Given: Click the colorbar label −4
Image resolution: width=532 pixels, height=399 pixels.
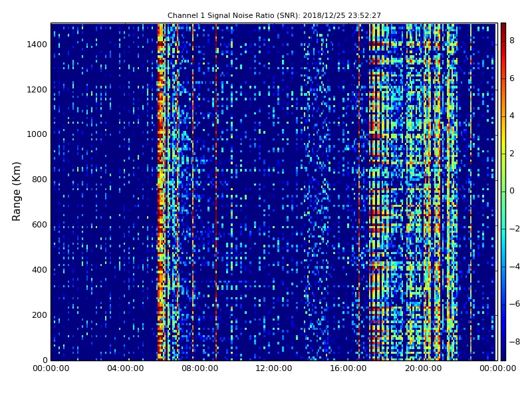Looking at the screenshot, I should coord(515,267).
